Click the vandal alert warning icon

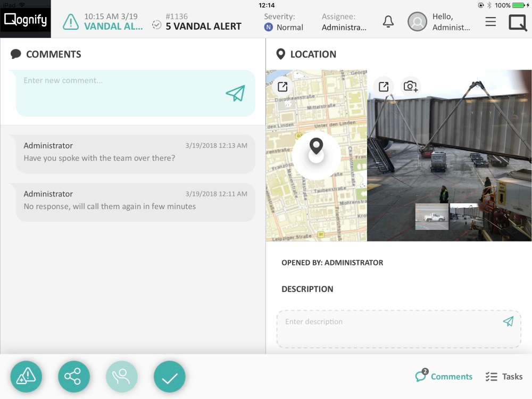pyautogui.click(x=70, y=22)
